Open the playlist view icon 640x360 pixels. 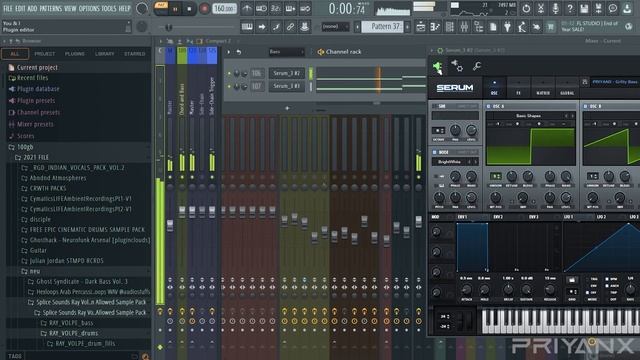click(x=420, y=27)
